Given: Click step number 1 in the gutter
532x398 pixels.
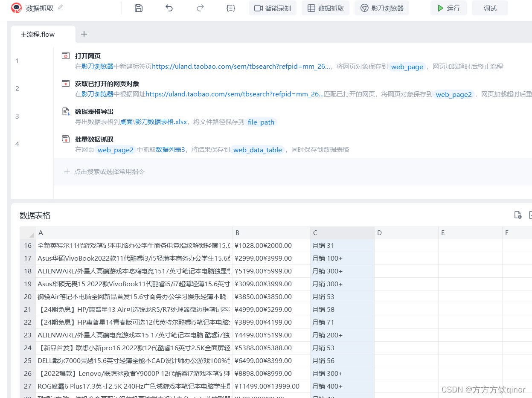Looking at the screenshot, I should pyautogui.click(x=17, y=61).
